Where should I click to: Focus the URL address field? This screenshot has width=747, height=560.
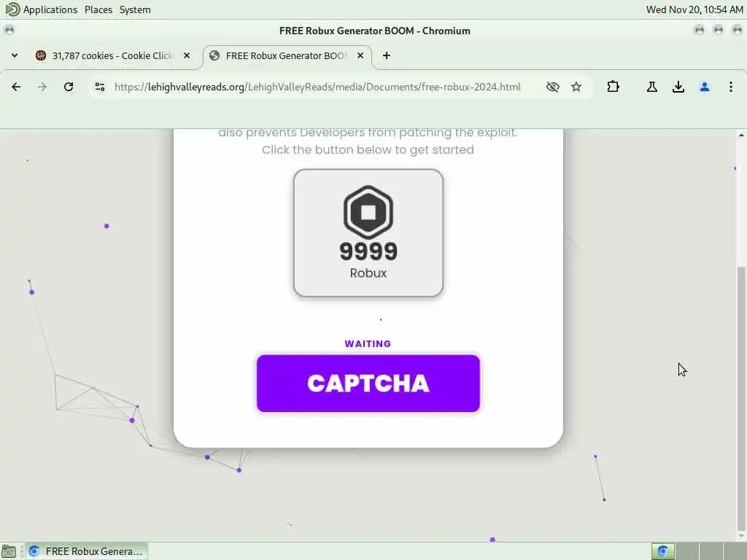click(x=317, y=87)
